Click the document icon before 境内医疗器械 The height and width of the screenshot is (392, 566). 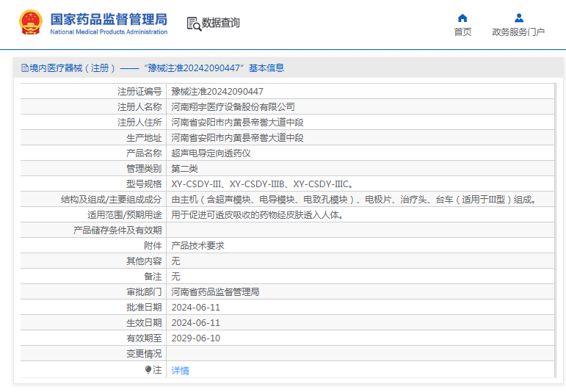point(24,68)
